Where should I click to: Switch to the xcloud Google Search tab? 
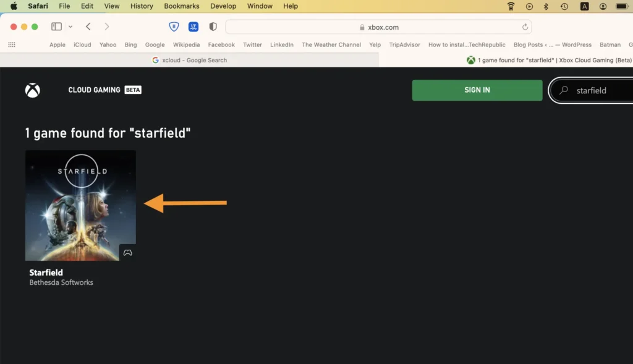coord(189,60)
